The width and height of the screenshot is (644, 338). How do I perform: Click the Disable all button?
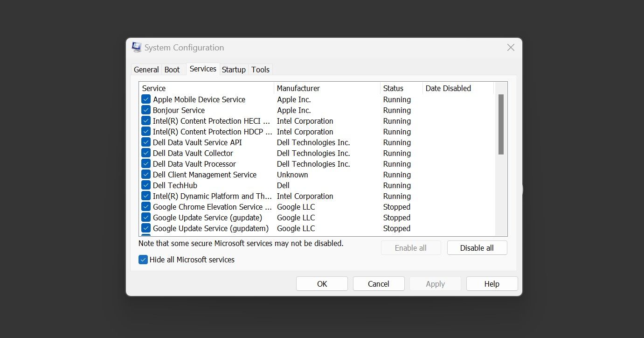477,247
